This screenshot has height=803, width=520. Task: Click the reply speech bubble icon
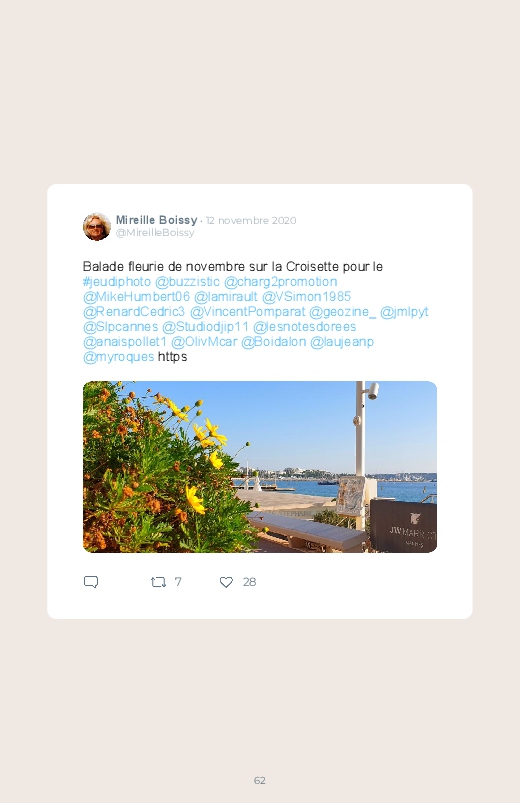[x=91, y=582]
